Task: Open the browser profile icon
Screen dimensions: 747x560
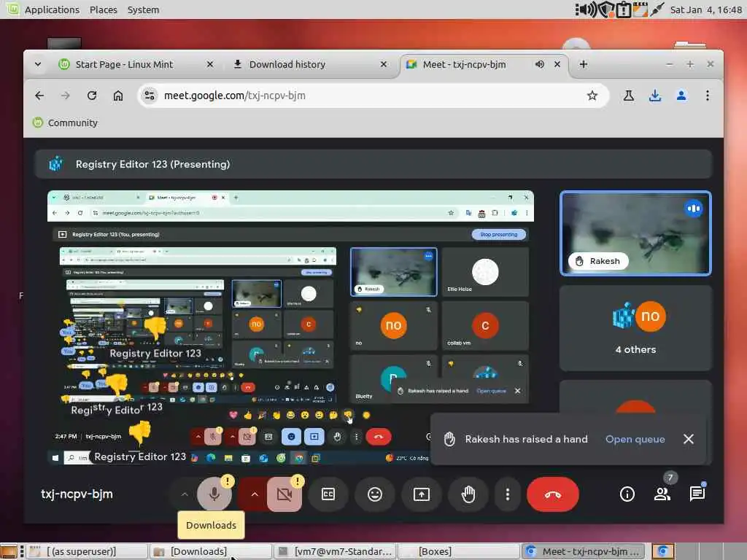Action: 681,96
